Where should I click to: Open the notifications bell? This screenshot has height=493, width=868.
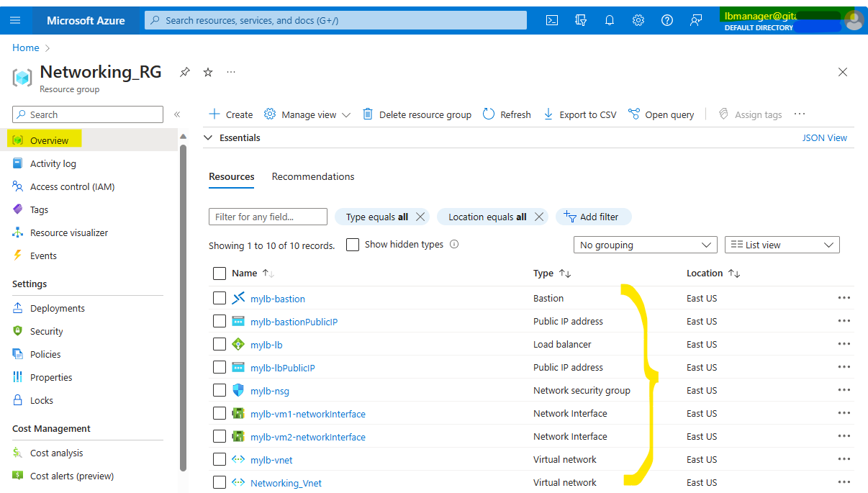[610, 20]
